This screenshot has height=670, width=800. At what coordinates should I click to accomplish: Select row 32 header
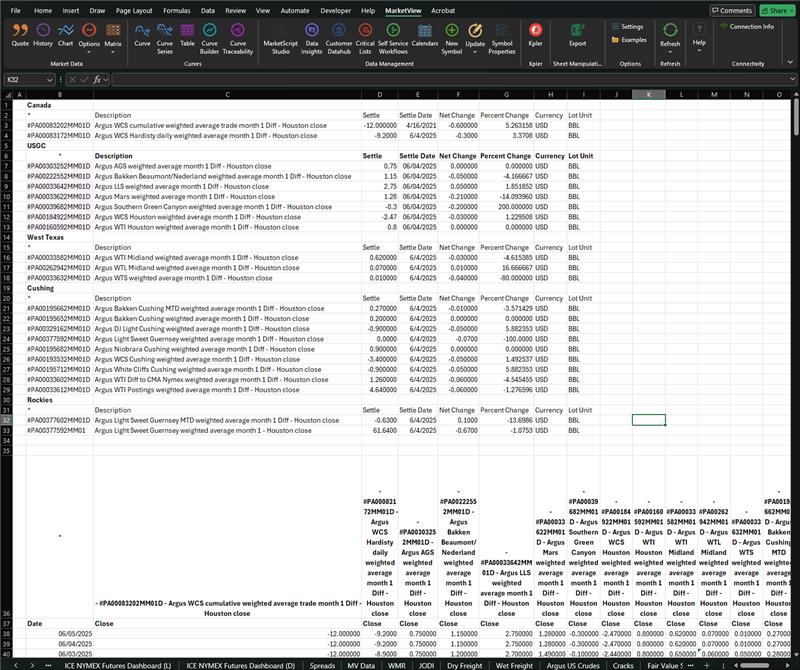[x=7, y=420]
